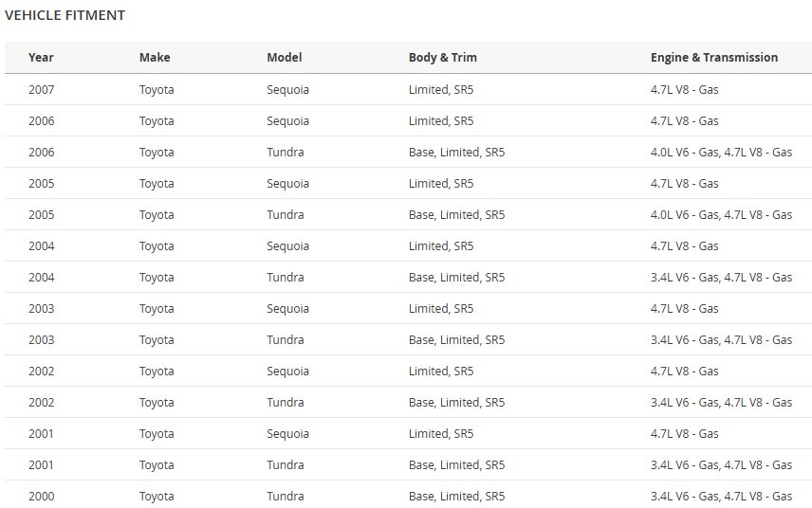
Task: Click Sequoia in the 2001 row
Action: point(288,434)
